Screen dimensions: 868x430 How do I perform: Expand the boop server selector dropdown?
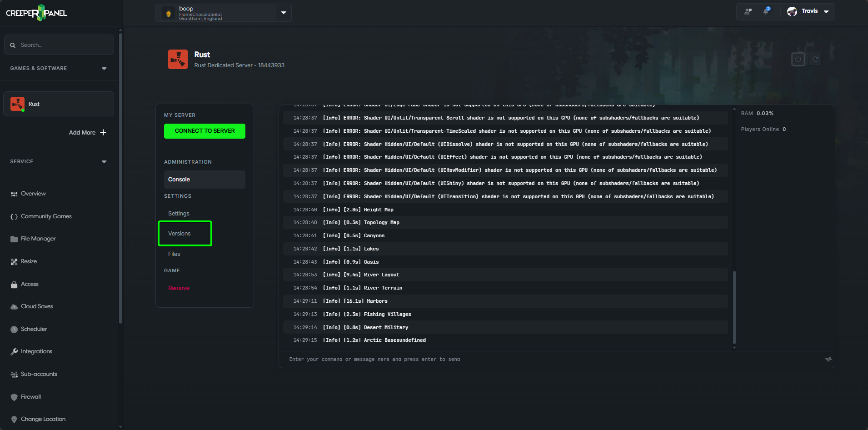coord(284,13)
